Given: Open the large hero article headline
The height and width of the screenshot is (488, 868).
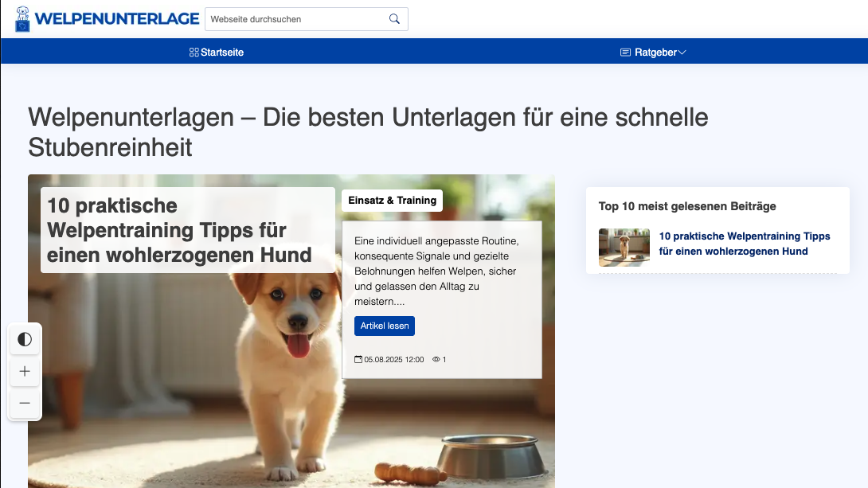Looking at the screenshot, I should (x=179, y=230).
